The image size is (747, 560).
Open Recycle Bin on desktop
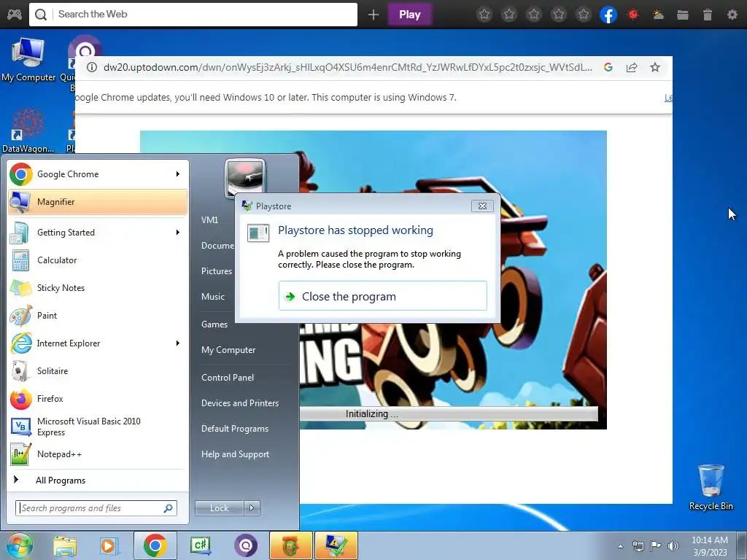click(x=711, y=488)
